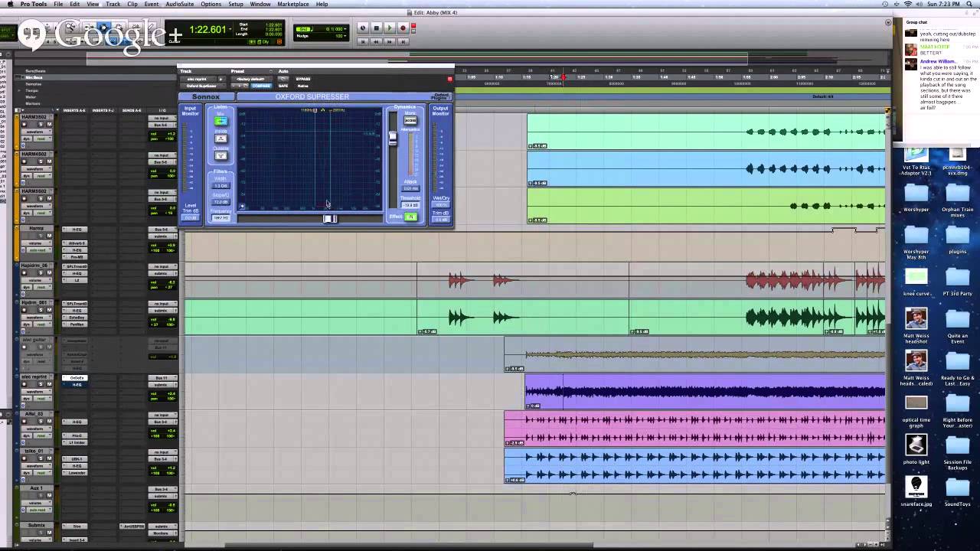The width and height of the screenshot is (980, 551).
Task: Mute the Harms aux track
Action: tap(49, 236)
